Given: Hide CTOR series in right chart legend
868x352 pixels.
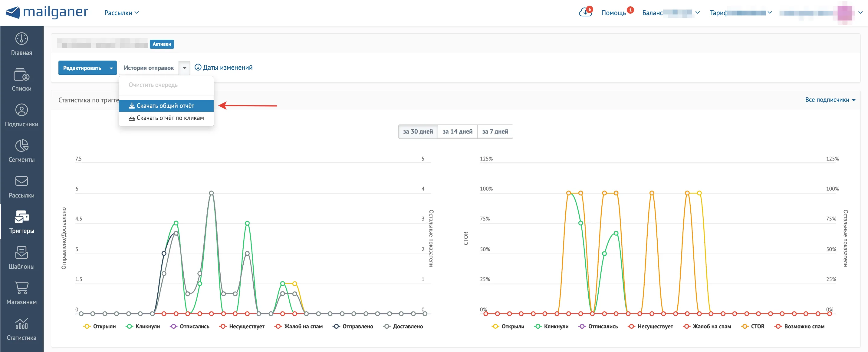Looking at the screenshot, I should pos(753,326).
